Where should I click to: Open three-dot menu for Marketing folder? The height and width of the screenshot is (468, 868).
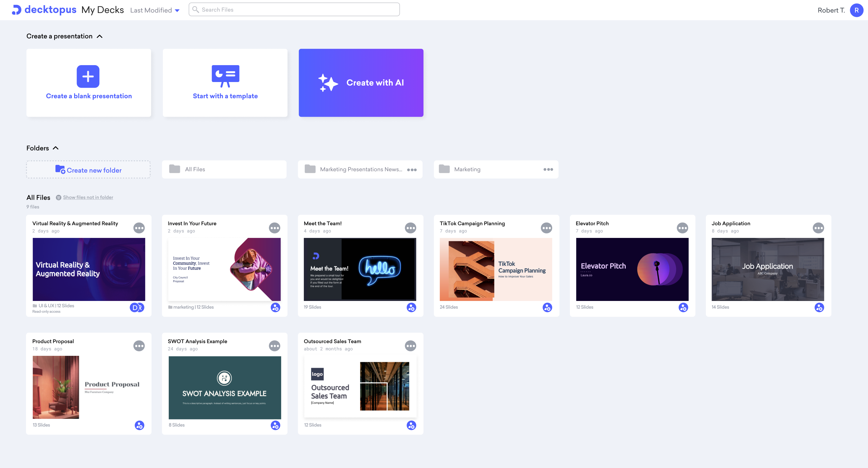(548, 169)
